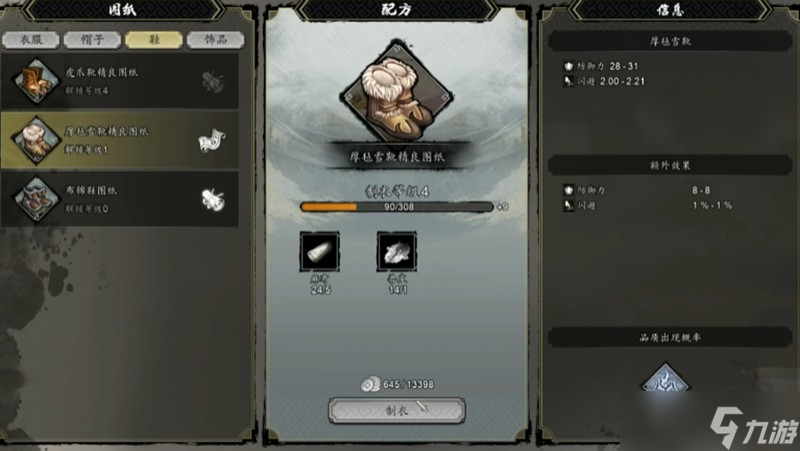The image size is (800, 451).
Task: Click the silver coin currency icon
Action: click(x=370, y=384)
